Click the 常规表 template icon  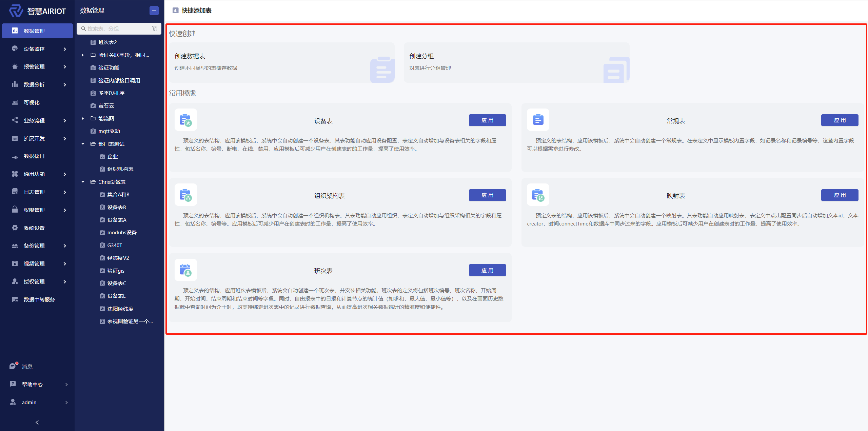pos(538,120)
